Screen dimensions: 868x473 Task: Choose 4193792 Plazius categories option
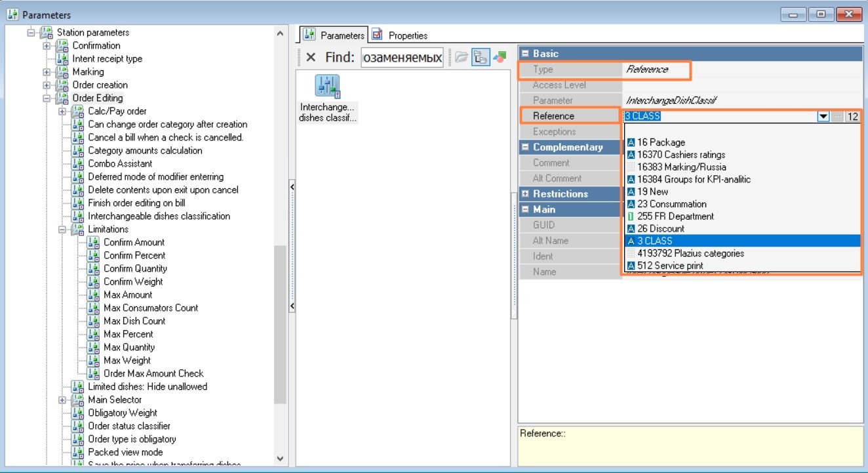(x=690, y=253)
